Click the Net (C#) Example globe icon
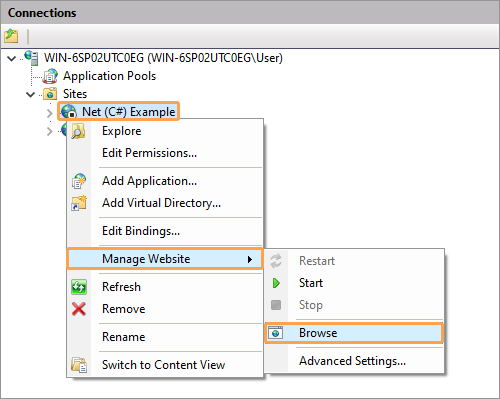Viewport: 500px width, 399px height. [x=69, y=111]
